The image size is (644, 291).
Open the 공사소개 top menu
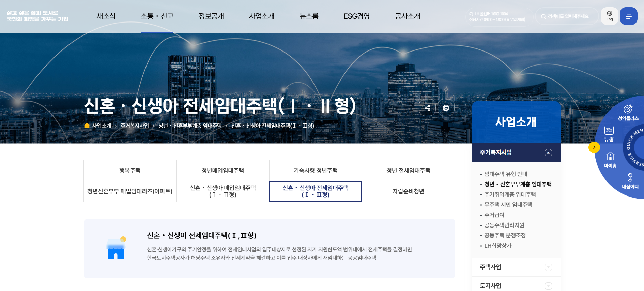(x=408, y=16)
